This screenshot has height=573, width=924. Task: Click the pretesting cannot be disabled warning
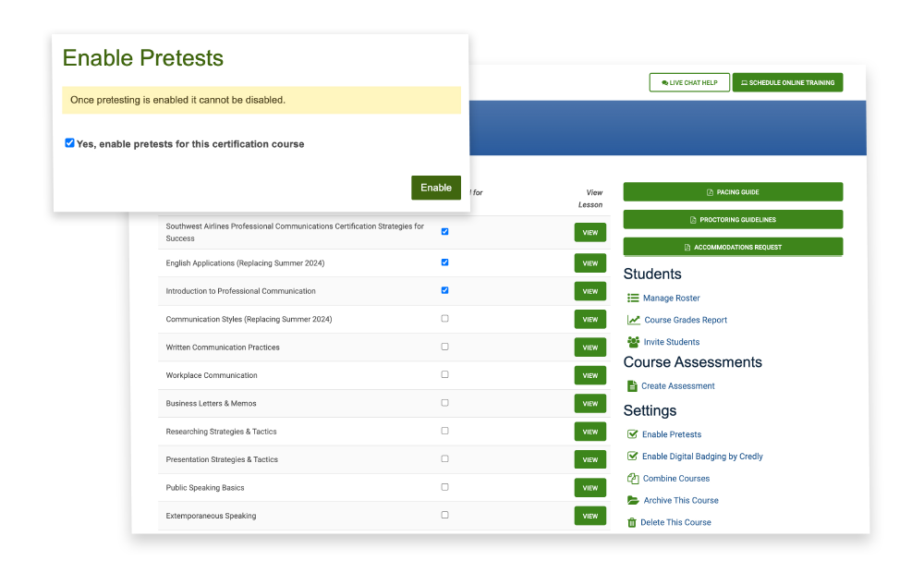pyautogui.click(x=261, y=100)
